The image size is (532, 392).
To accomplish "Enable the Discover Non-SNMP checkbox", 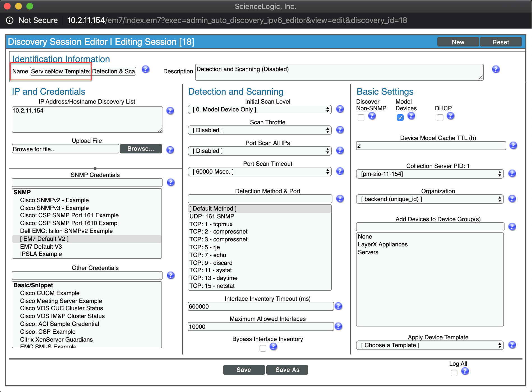I will [361, 118].
